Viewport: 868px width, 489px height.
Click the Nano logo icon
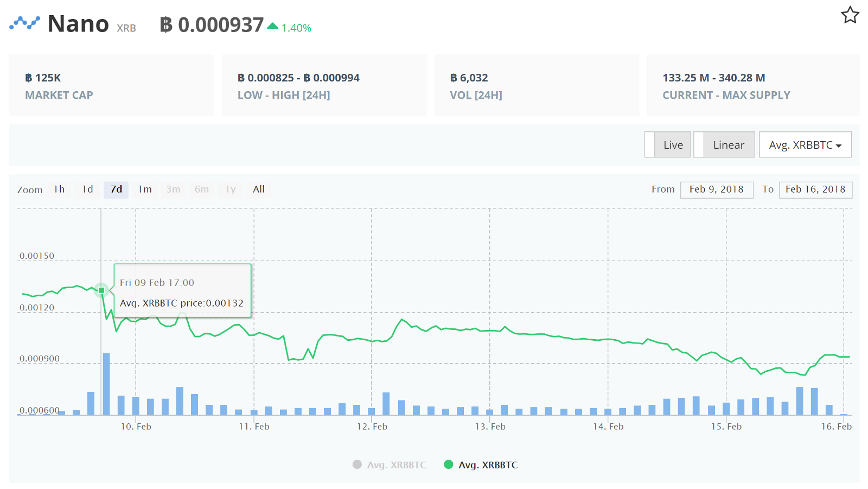point(24,23)
